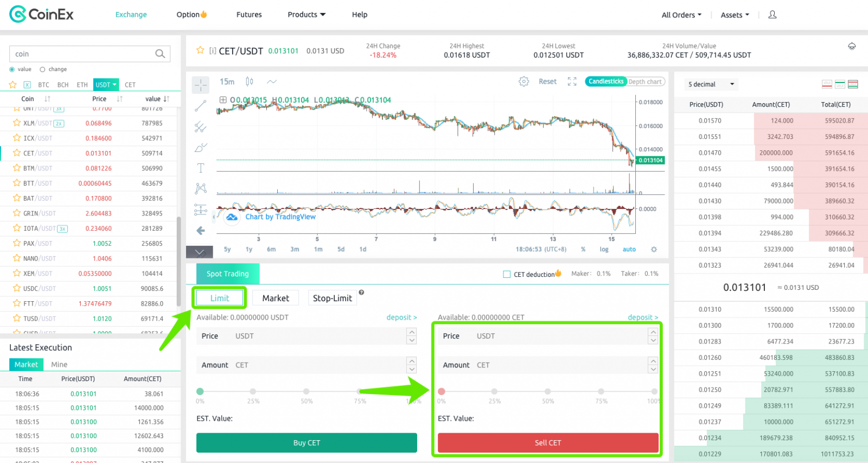Open chart settings gear icon
This screenshot has height=463, width=868.
pyautogui.click(x=524, y=81)
